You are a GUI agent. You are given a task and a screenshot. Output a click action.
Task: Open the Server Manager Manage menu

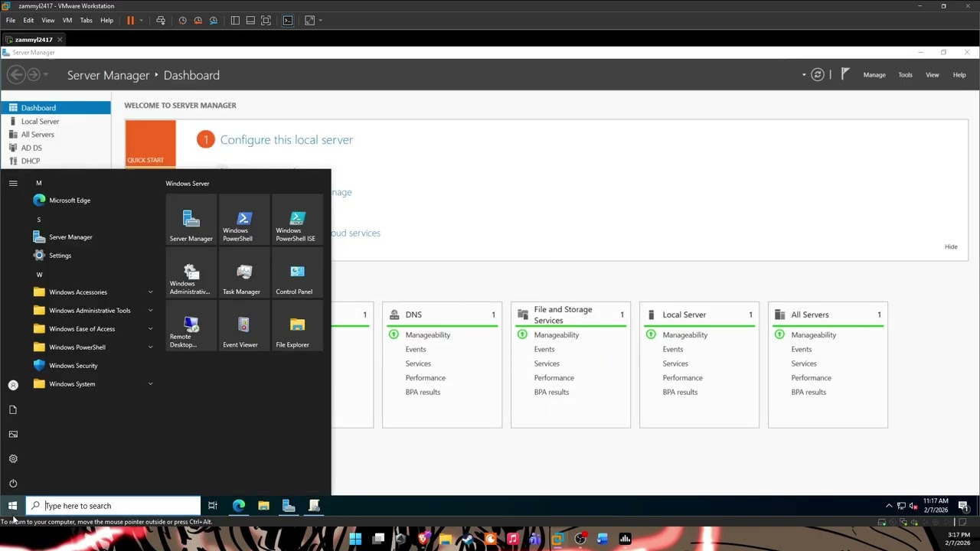click(x=874, y=75)
